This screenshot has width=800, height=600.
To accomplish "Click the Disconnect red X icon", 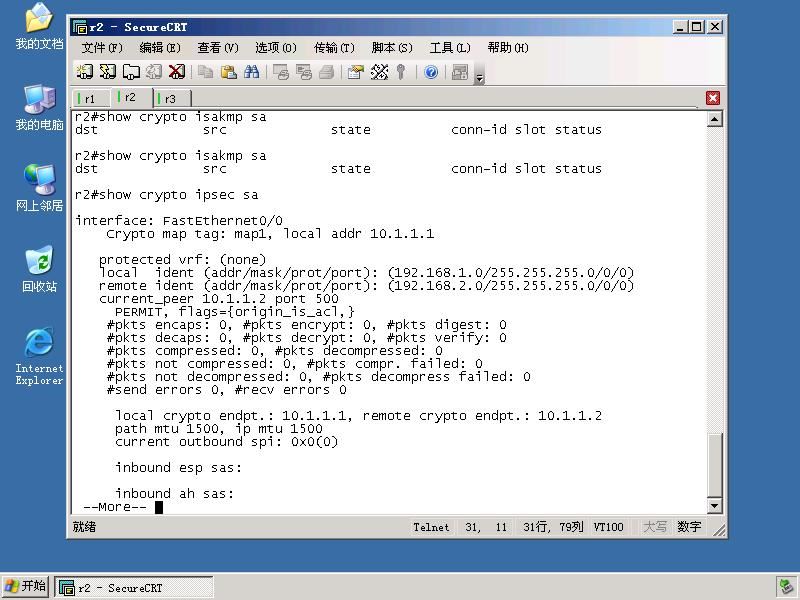I will [177, 72].
